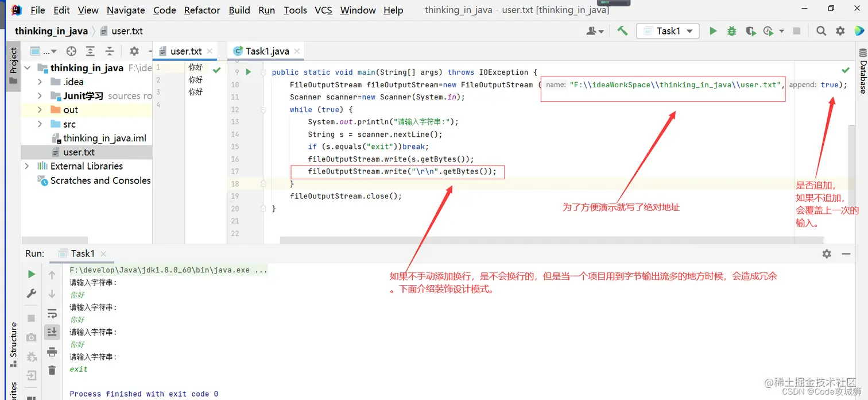This screenshot has width=868, height=400.
Task: Open the VCS menu
Action: pyautogui.click(x=323, y=10)
